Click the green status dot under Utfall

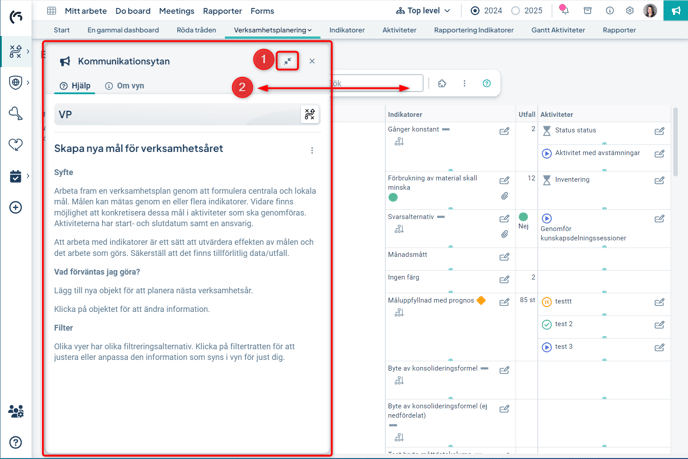(x=523, y=217)
